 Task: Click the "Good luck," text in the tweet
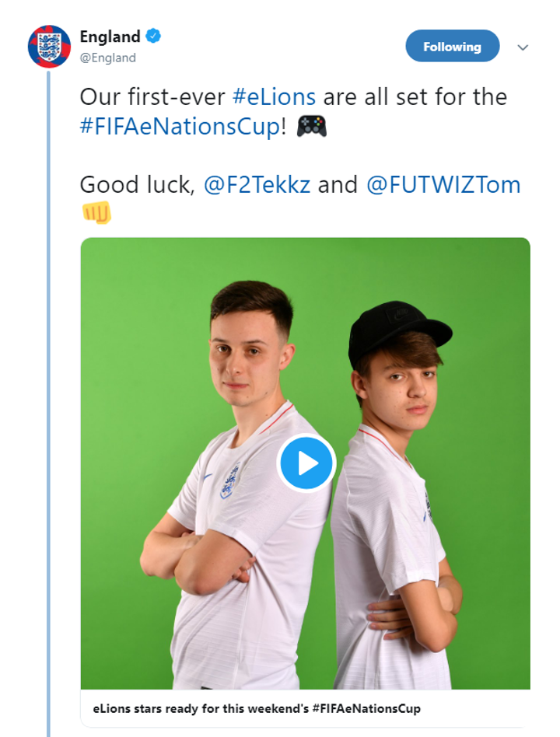point(138,185)
